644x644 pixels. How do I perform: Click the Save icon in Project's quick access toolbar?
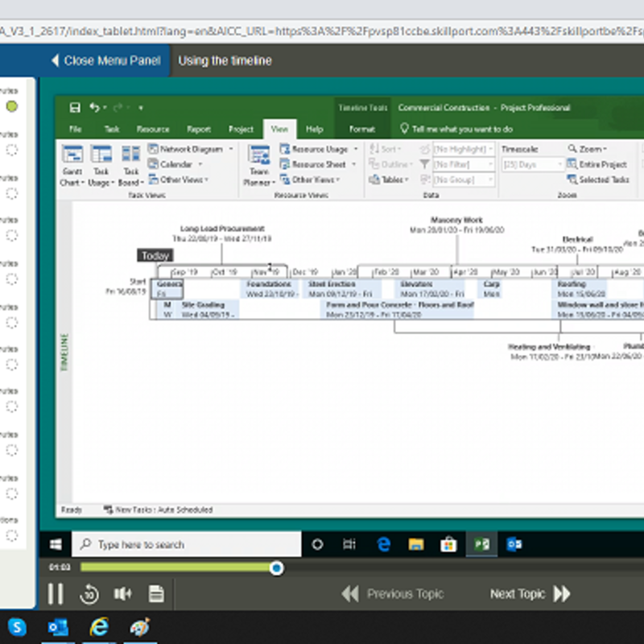pos(75,108)
